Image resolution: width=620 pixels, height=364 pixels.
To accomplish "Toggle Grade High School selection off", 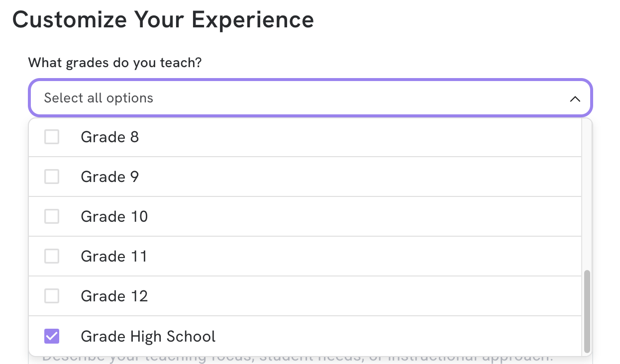I will pyautogui.click(x=52, y=336).
